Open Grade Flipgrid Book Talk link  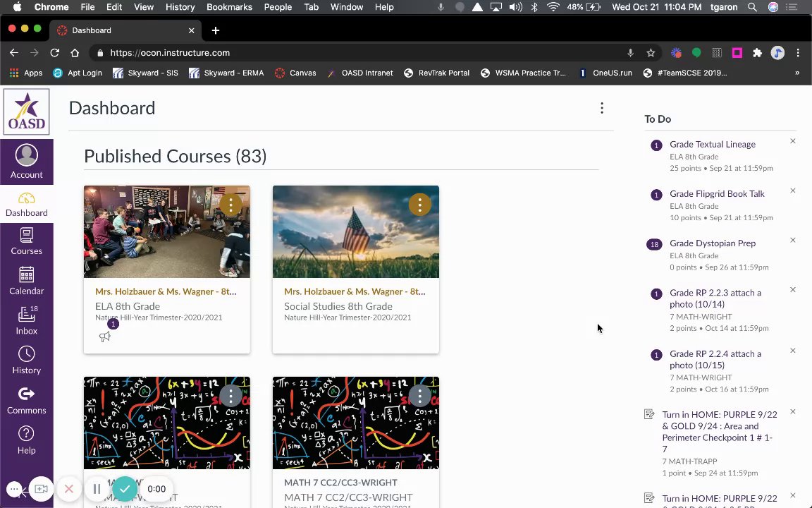coord(717,194)
